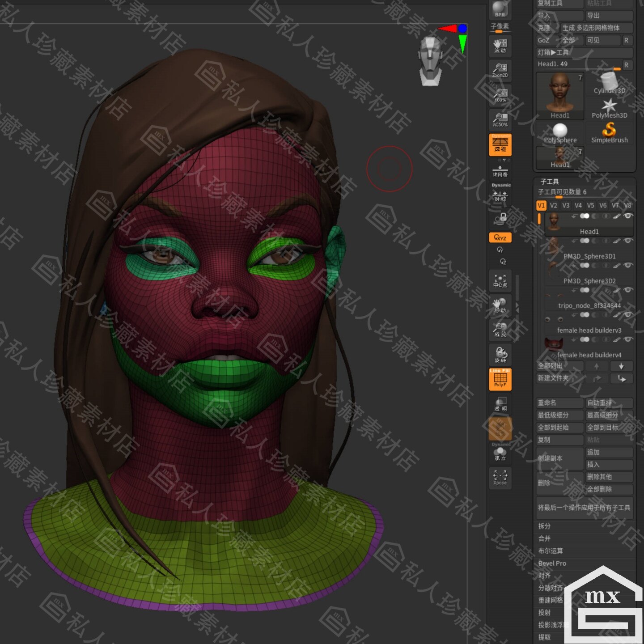Screen dimensions: 644x644
Task: Click the 追加 append button
Action: point(610,452)
